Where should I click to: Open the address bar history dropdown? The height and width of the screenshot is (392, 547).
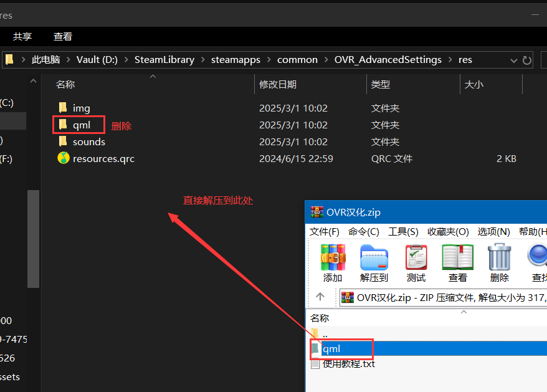point(514,60)
